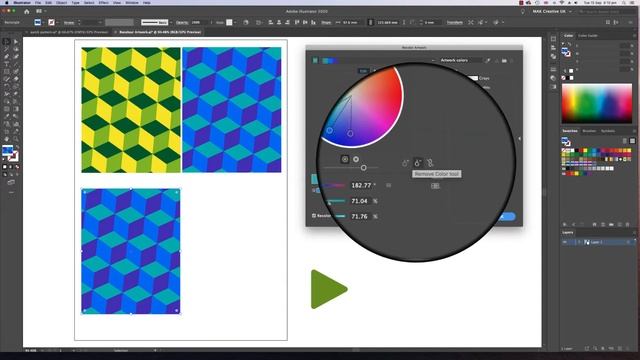Click the vertical align top icon
The height and width of the screenshot is (360, 640).
tap(296, 22)
